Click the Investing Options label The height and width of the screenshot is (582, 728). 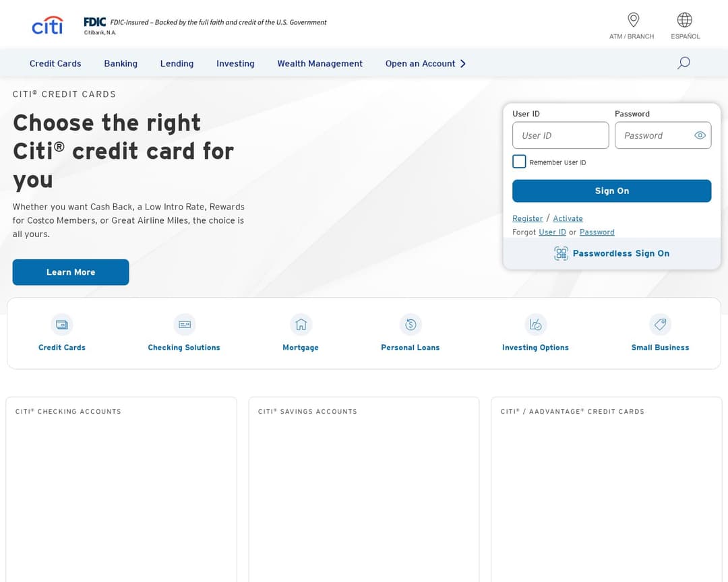tap(535, 348)
